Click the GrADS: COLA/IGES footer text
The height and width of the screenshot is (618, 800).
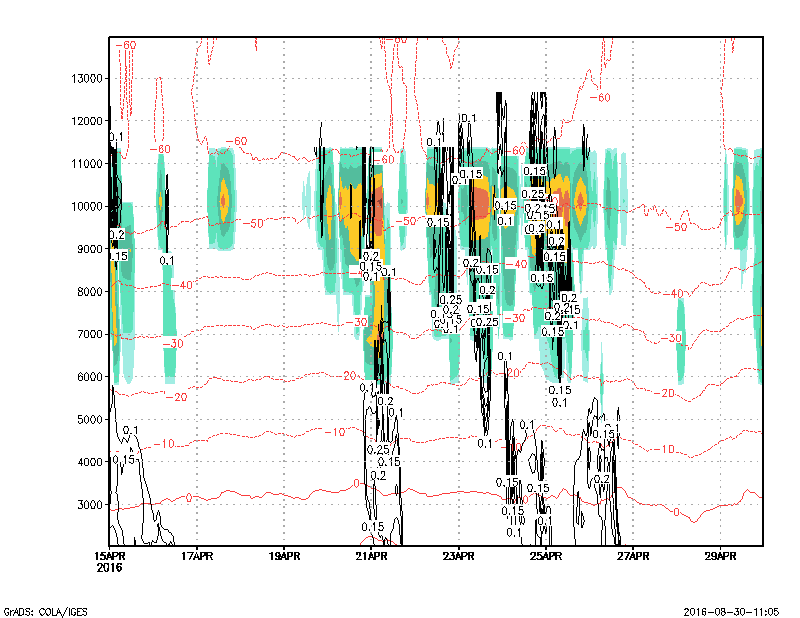click(45, 612)
